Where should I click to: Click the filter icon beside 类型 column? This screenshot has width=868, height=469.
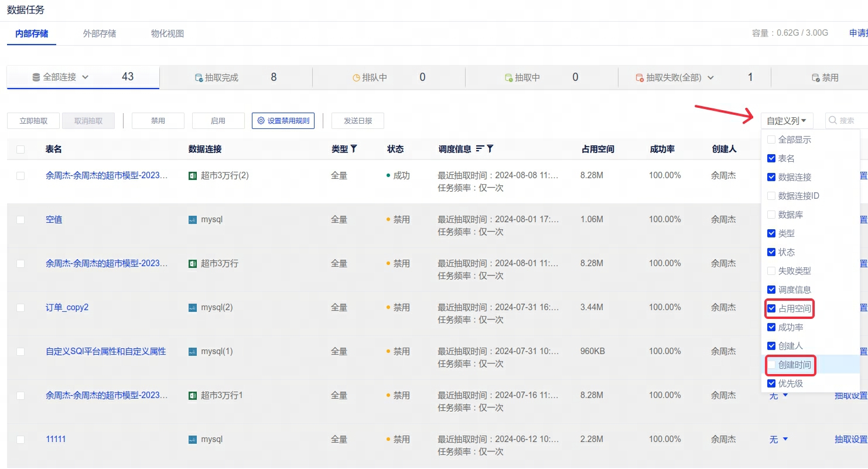coord(354,149)
